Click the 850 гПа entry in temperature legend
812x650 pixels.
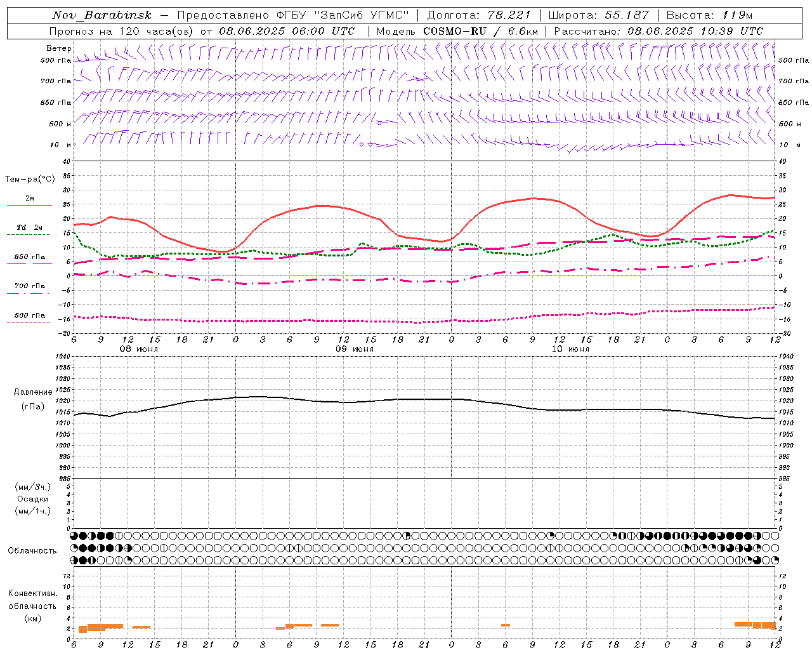click(30, 257)
